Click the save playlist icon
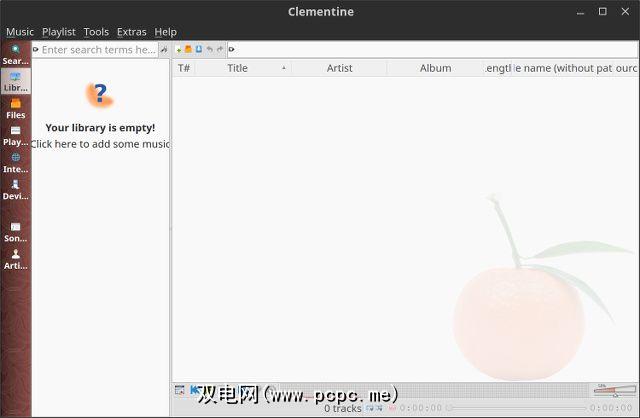The height and width of the screenshot is (418, 640). point(199,49)
